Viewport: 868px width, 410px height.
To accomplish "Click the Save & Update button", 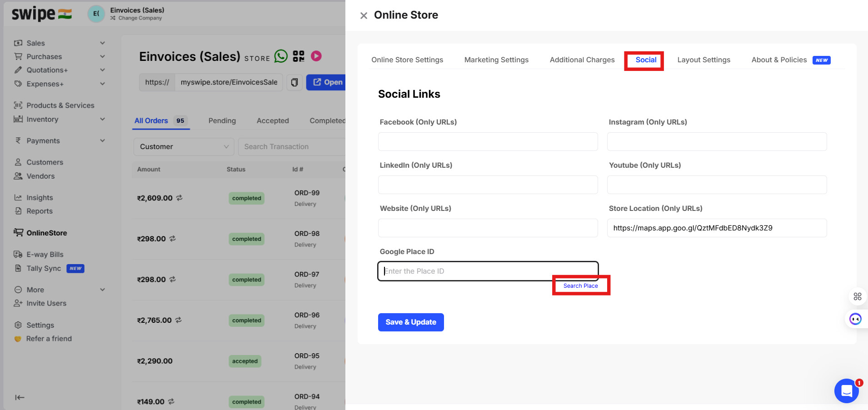I will (411, 322).
